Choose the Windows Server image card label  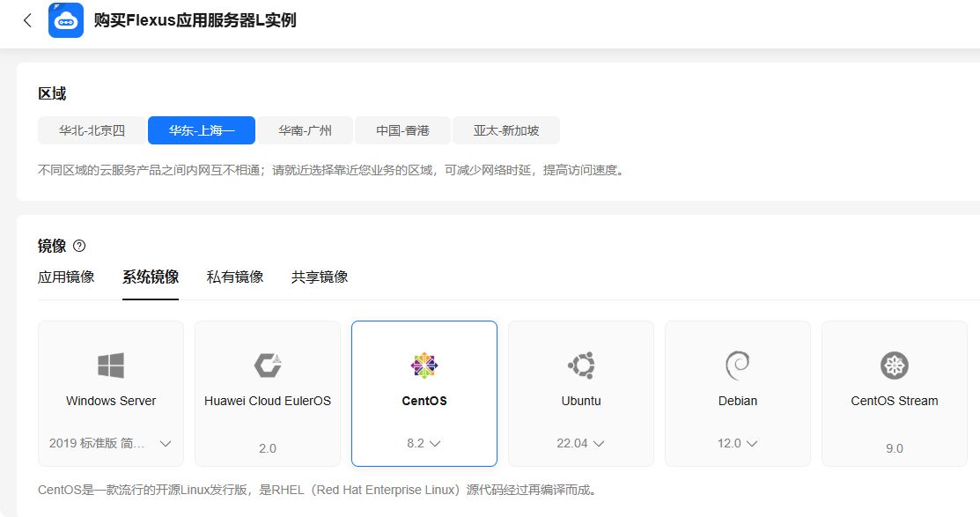pyautogui.click(x=111, y=401)
